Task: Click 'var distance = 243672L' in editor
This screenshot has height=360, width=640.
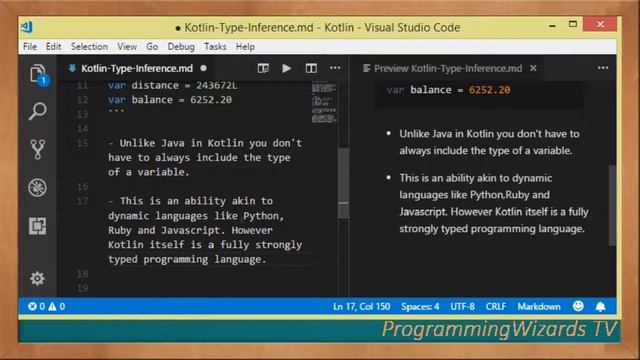Action: [x=172, y=86]
